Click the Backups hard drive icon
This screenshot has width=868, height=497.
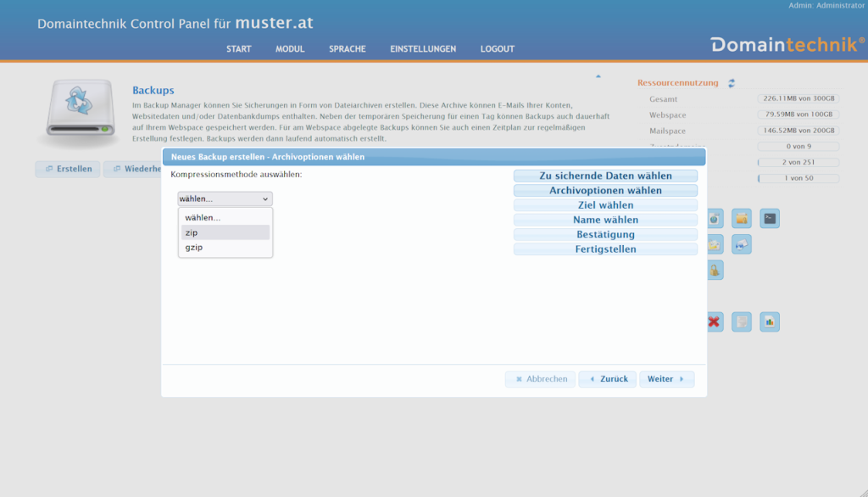tap(80, 109)
